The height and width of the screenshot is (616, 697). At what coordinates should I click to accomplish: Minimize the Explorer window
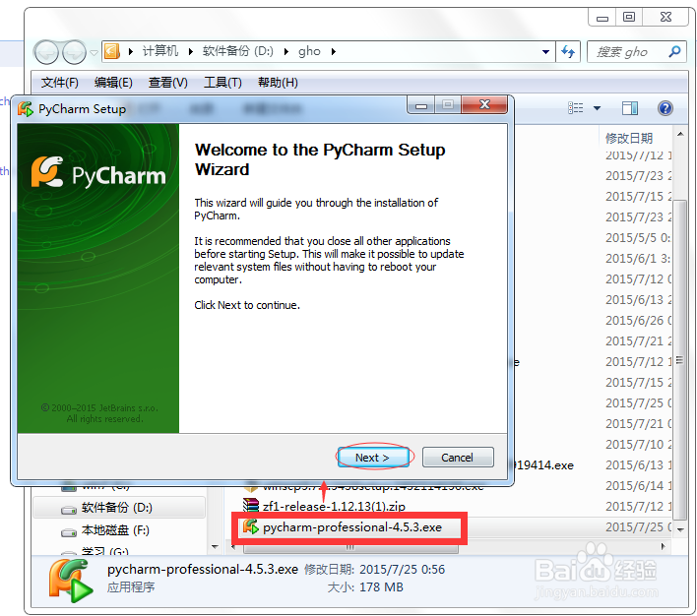pos(602,18)
